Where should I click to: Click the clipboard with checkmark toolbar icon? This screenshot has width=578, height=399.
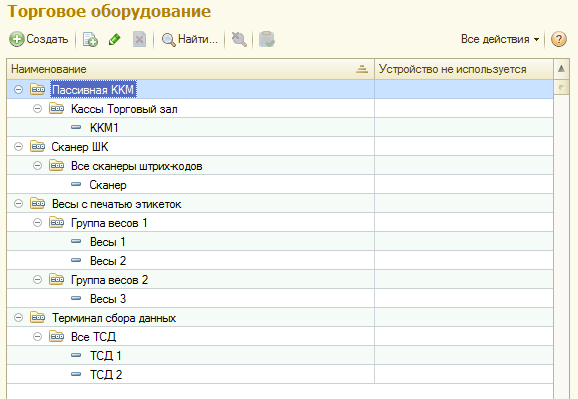267,39
